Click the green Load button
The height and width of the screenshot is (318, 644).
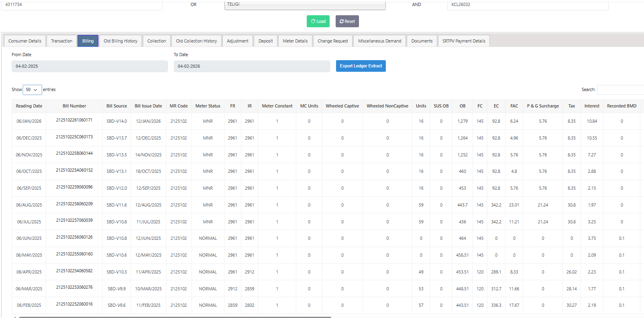pos(318,21)
